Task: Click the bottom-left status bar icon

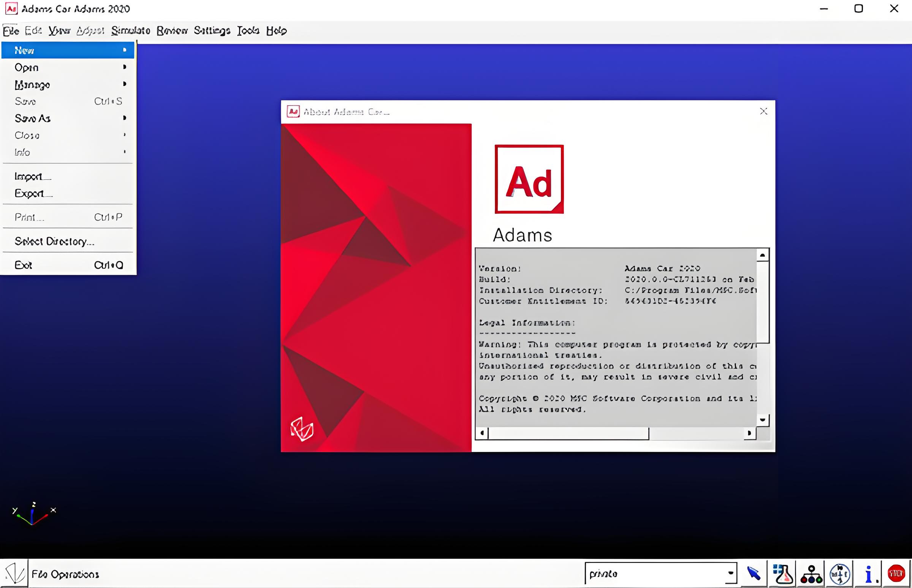Action: pyautogui.click(x=14, y=574)
